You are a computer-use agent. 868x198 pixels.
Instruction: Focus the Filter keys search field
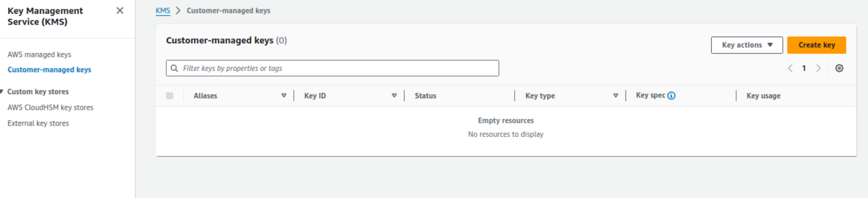[x=333, y=68]
